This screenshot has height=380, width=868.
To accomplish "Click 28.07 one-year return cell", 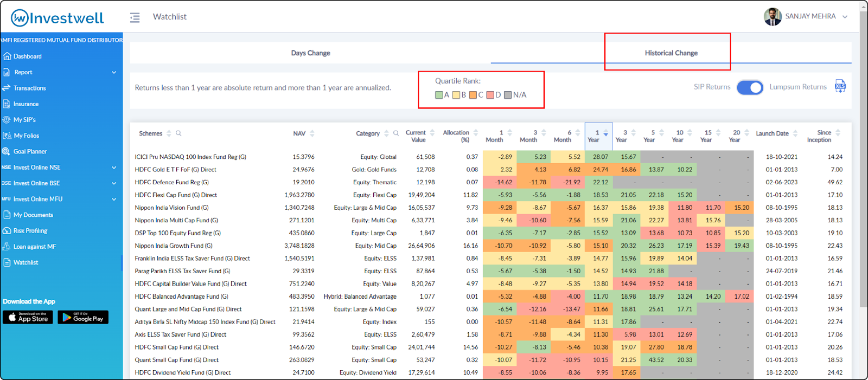I will coord(599,157).
